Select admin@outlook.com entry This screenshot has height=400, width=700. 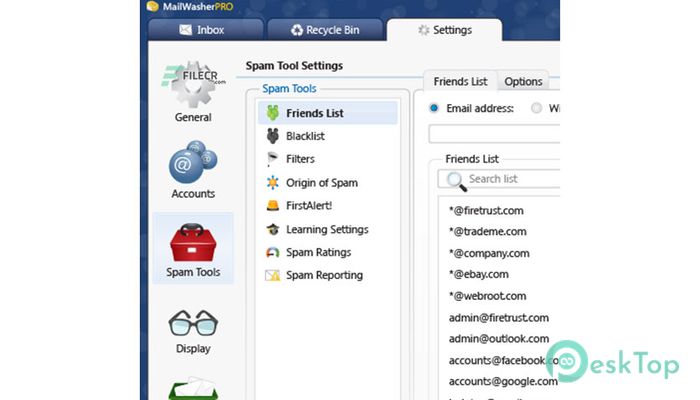499,339
